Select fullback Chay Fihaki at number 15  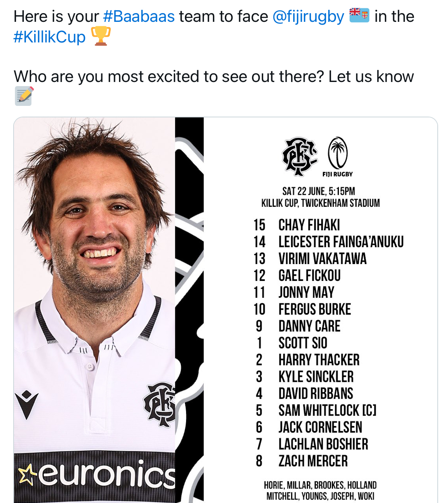click(309, 225)
